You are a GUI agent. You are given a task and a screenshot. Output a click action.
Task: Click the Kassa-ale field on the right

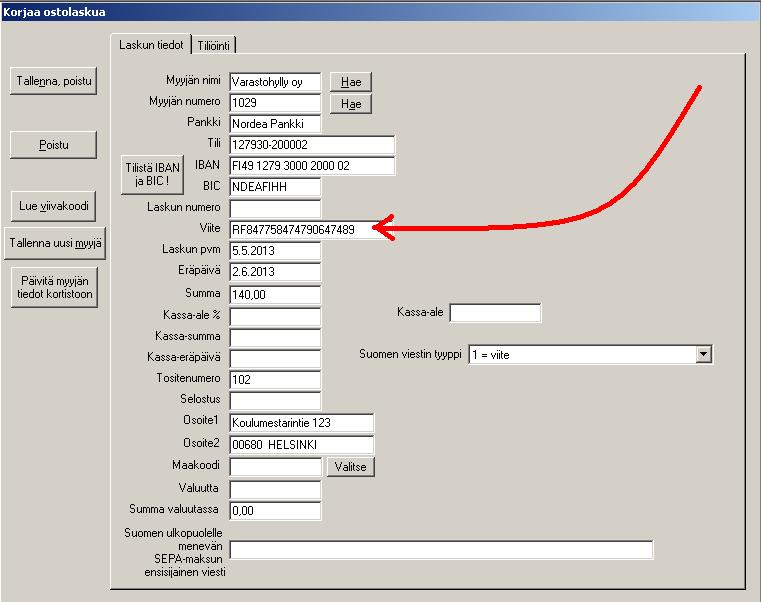point(495,313)
